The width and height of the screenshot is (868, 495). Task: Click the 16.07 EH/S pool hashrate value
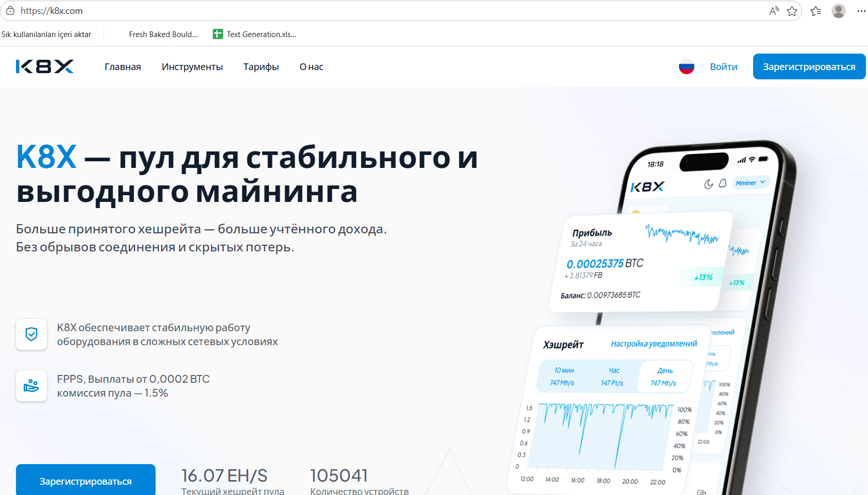(x=225, y=475)
